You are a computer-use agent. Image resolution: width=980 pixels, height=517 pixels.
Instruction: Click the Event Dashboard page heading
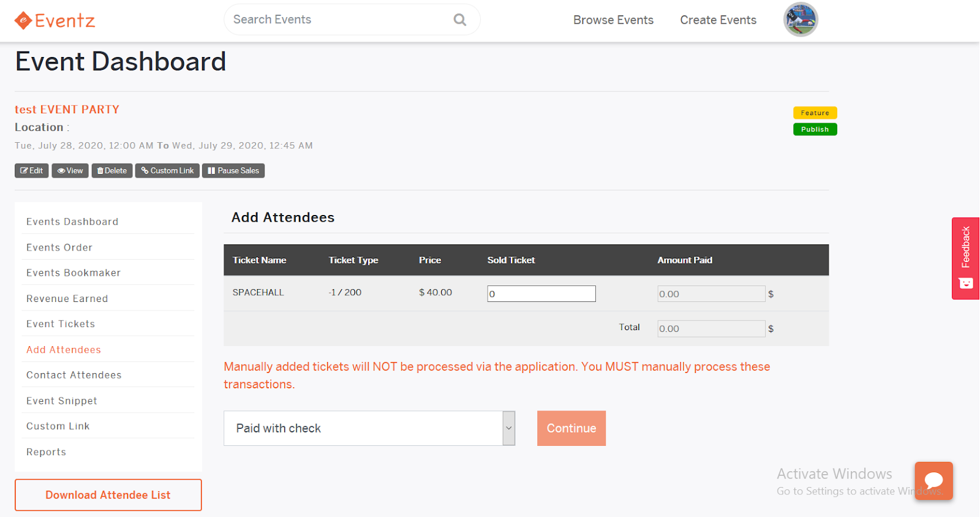click(x=121, y=62)
